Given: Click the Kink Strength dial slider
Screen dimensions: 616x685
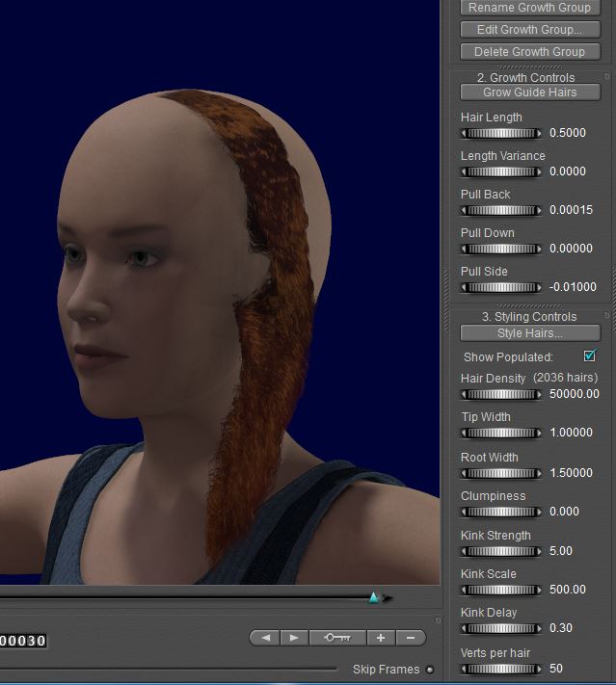Looking at the screenshot, I should [500, 551].
